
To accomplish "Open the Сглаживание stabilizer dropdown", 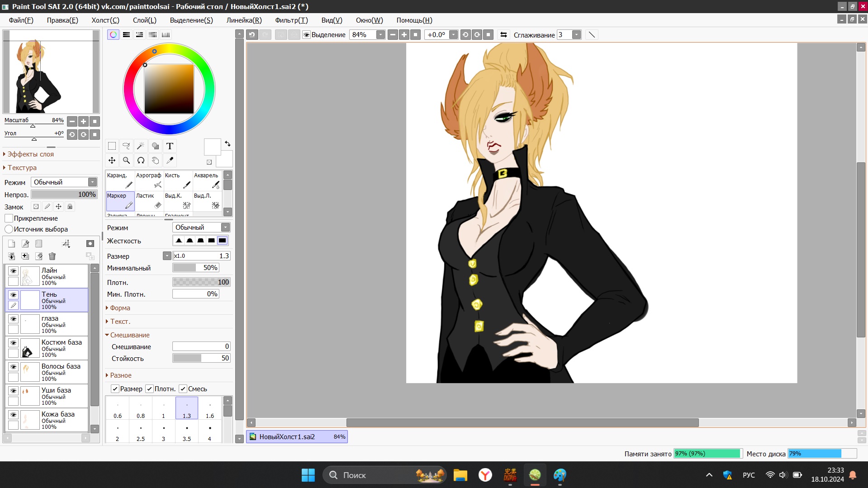I will (x=576, y=35).
